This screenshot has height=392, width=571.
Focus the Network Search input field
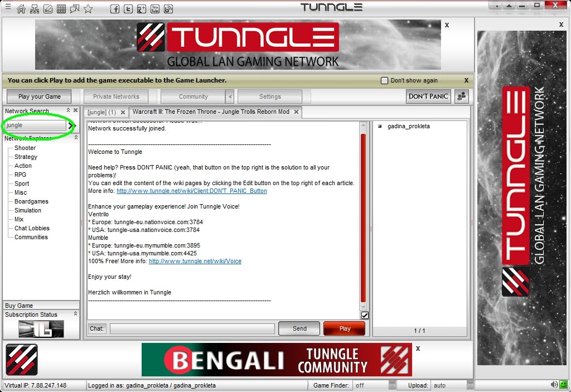tap(36, 125)
